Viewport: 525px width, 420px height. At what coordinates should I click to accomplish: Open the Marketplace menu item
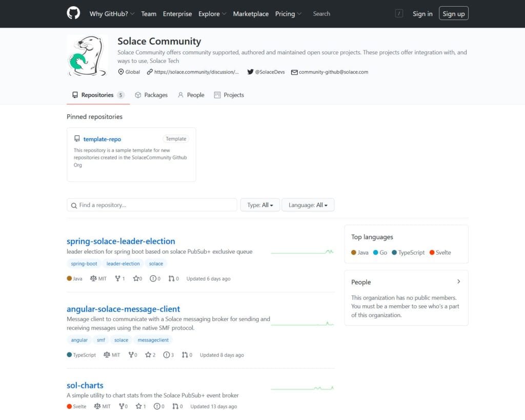coord(251,14)
